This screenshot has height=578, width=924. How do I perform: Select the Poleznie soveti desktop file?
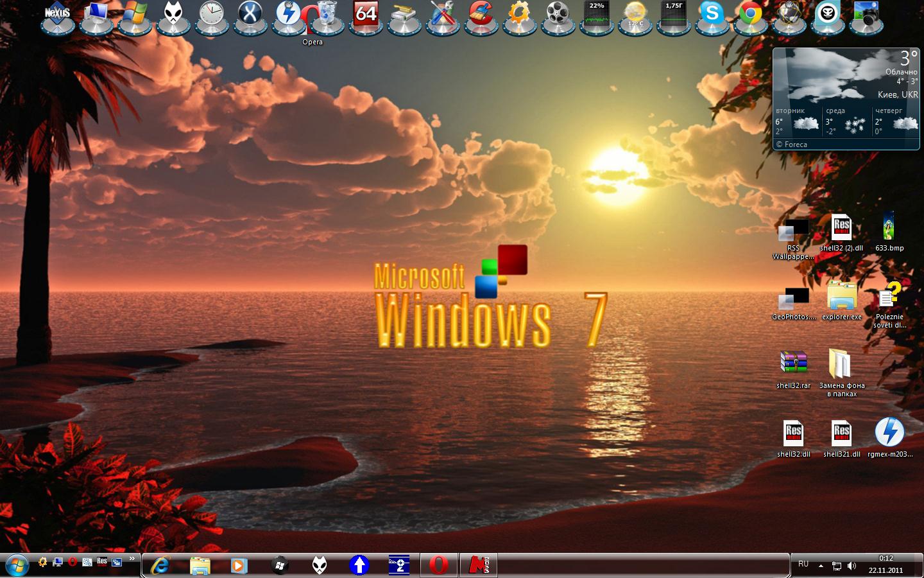pyautogui.click(x=889, y=305)
